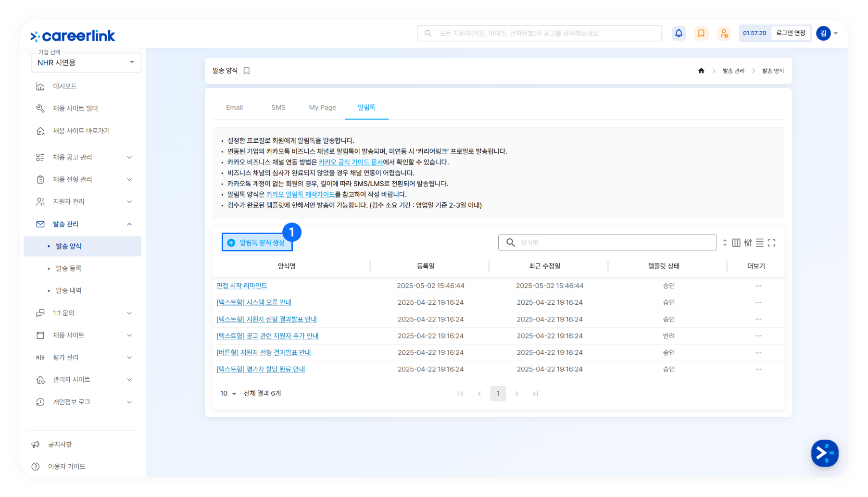The width and height of the screenshot is (868, 497).
Task: Open the 면접 시작 리마인드 template
Action: [x=241, y=286]
